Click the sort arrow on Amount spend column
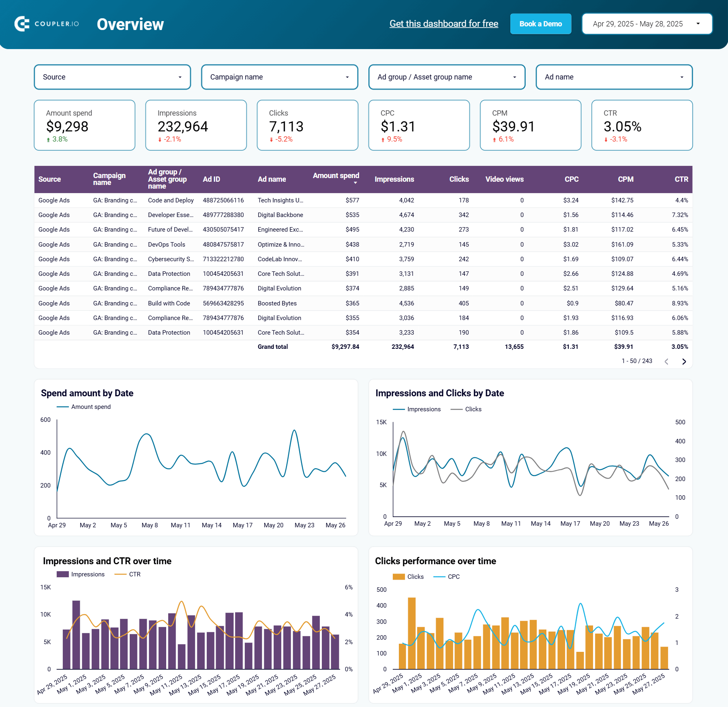728x707 pixels. click(356, 183)
